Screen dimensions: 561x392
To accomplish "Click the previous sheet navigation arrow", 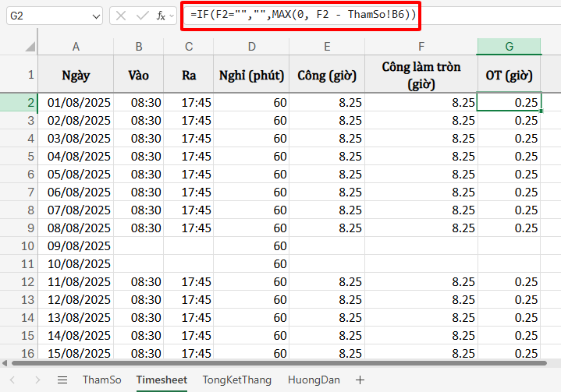I will pos(14,380).
